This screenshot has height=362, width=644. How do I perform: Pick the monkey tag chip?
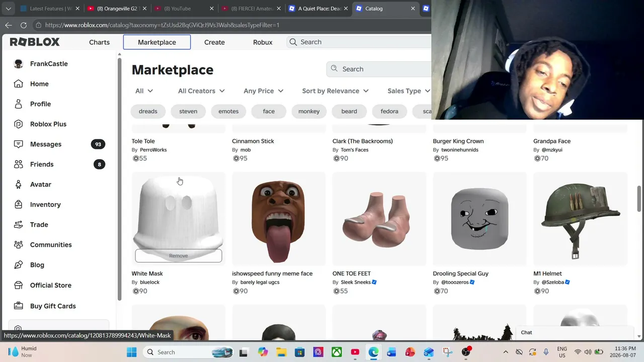tap(309, 111)
